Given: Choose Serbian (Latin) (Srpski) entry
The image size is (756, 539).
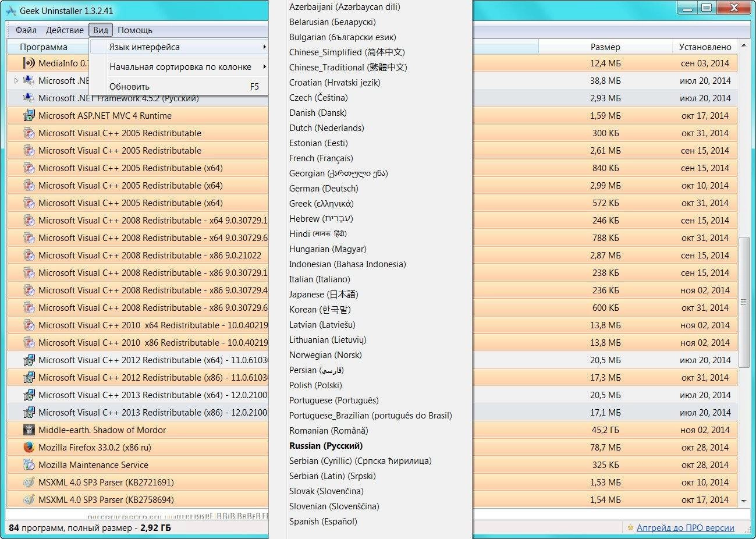Looking at the screenshot, I should pyautogui.click(x=332, y=476).
